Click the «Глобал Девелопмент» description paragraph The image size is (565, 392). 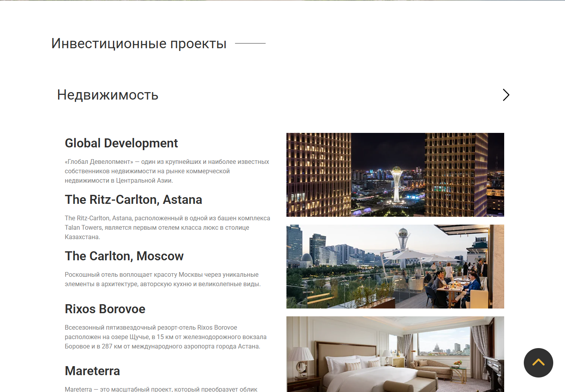pyautogui.click(x=167, y=171)
